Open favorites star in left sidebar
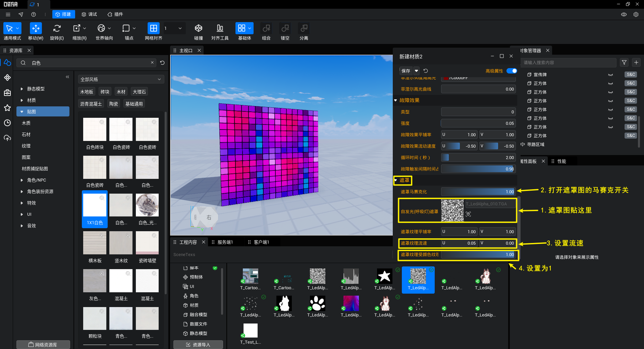The height and width of the screenshot is (349, 644). (x=7, y=108)
